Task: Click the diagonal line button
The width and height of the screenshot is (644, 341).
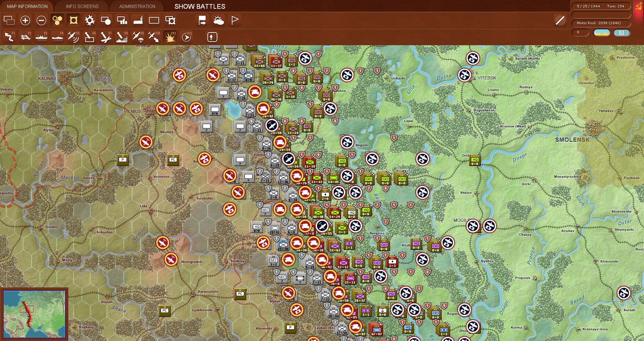Action: 560,20
